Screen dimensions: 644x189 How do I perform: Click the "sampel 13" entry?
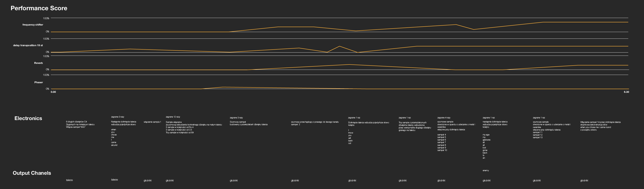coord(537,137)
